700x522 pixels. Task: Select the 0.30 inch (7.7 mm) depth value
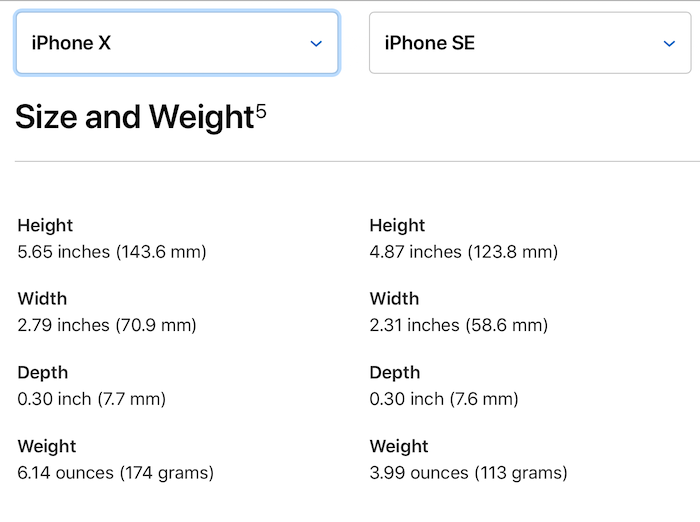coord(92,399)
